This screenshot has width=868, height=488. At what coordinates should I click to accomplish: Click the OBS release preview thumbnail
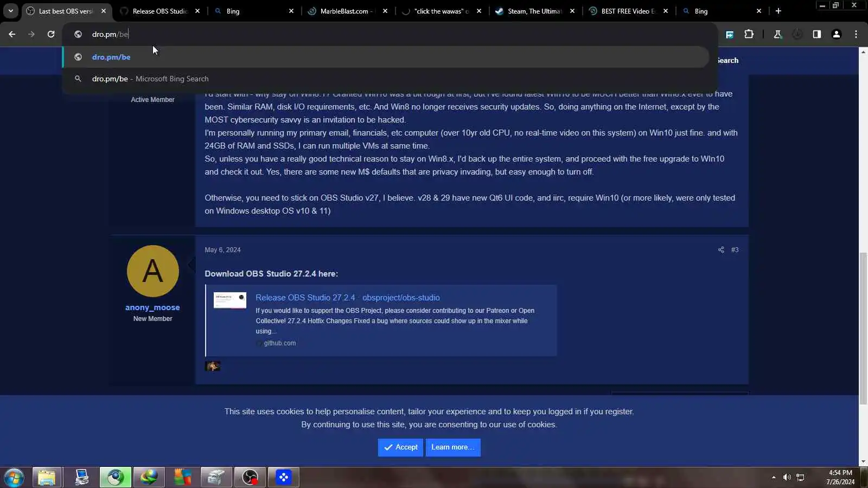pyautogui.click(x=230, y=300)
